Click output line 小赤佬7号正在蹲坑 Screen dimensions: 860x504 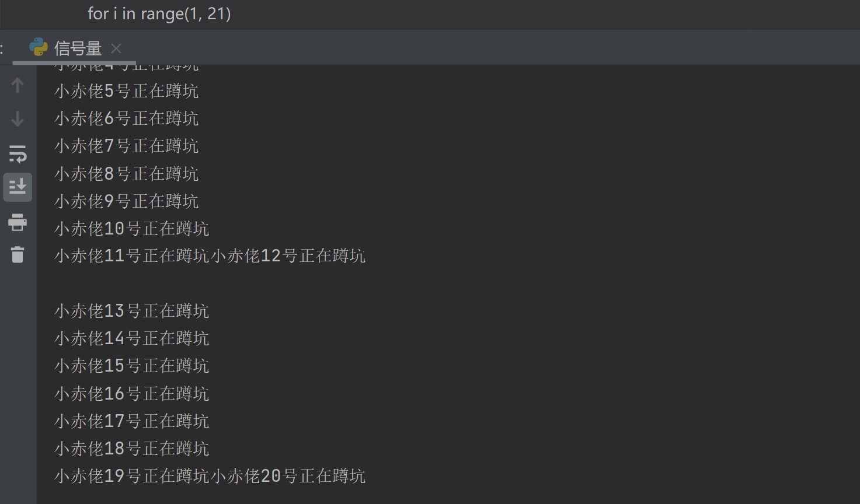click(x=126, y=146)
